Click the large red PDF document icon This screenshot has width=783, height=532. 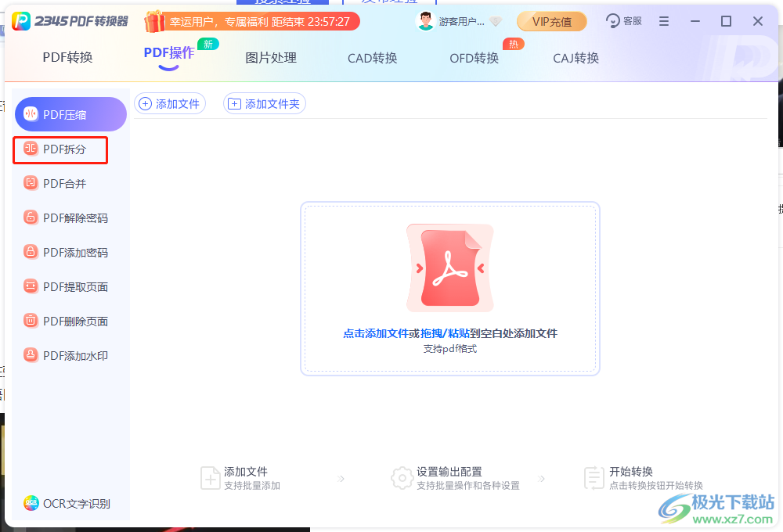click(450, 268)
